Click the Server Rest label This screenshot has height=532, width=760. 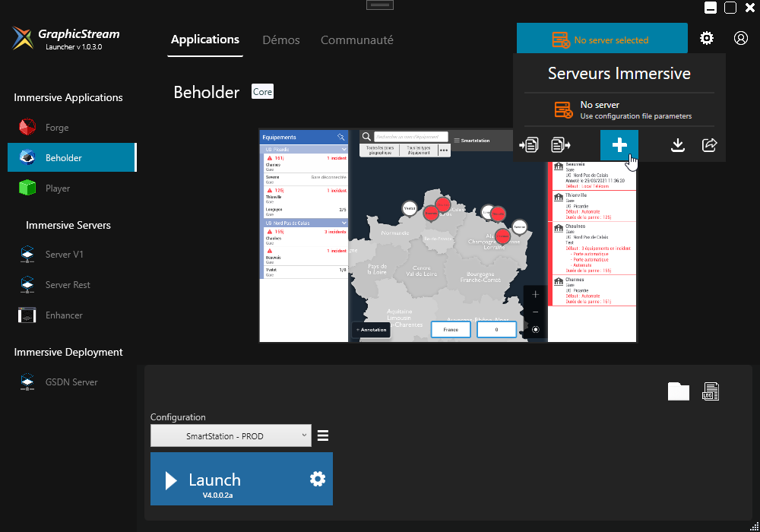[68, 285]
